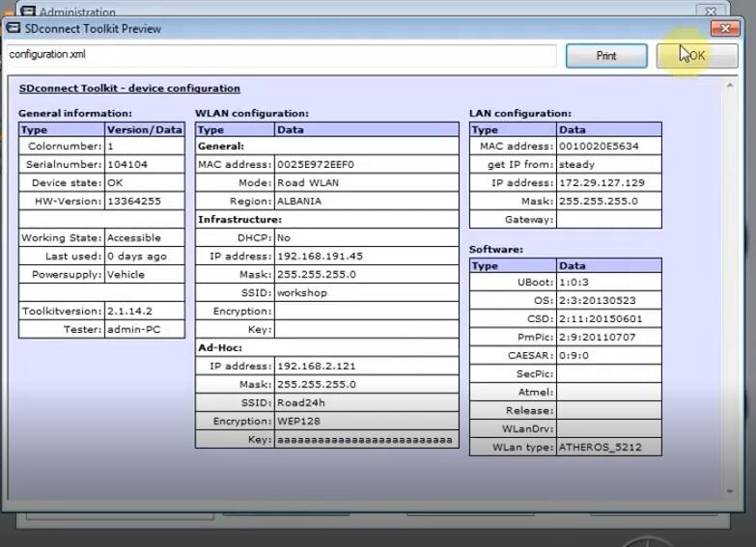
Task: Click the OK button
Action: pos(697,56)
